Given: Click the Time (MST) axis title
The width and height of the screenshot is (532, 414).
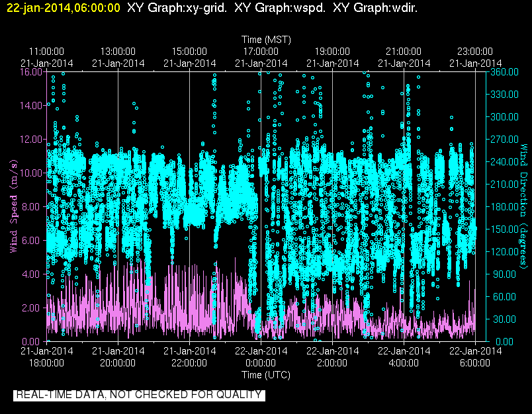Looking at the screenshot, I should [266, 40].
